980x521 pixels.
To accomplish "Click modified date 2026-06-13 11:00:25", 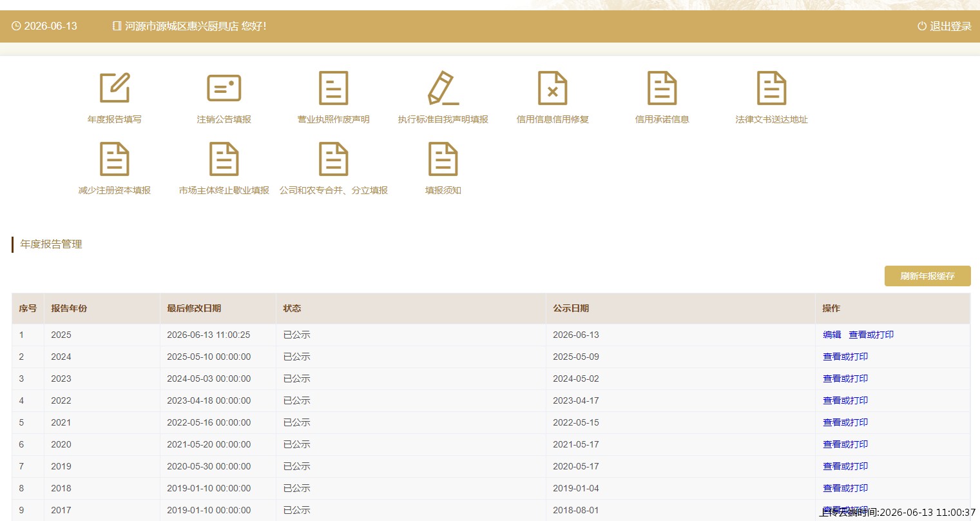I will coord(209,335).
